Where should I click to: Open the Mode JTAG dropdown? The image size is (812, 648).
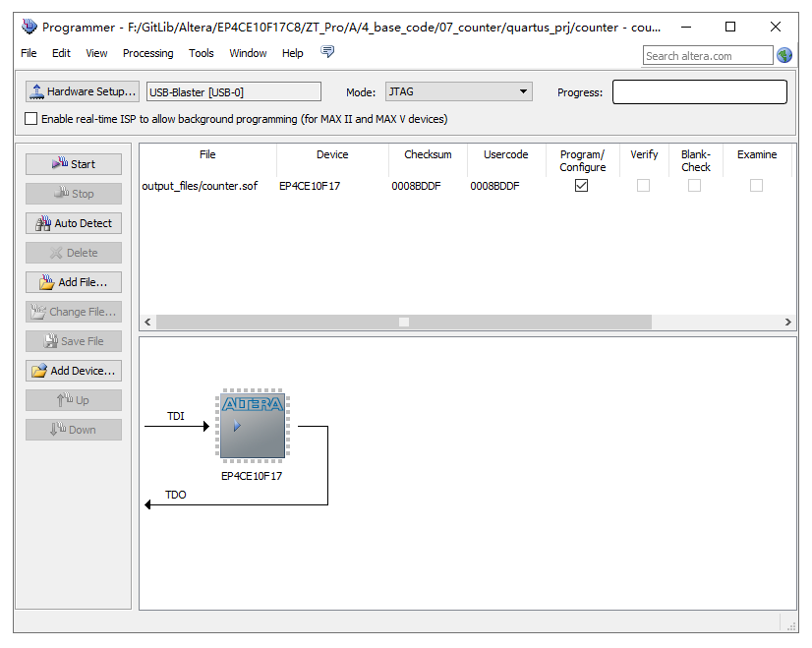pos(458,91)
